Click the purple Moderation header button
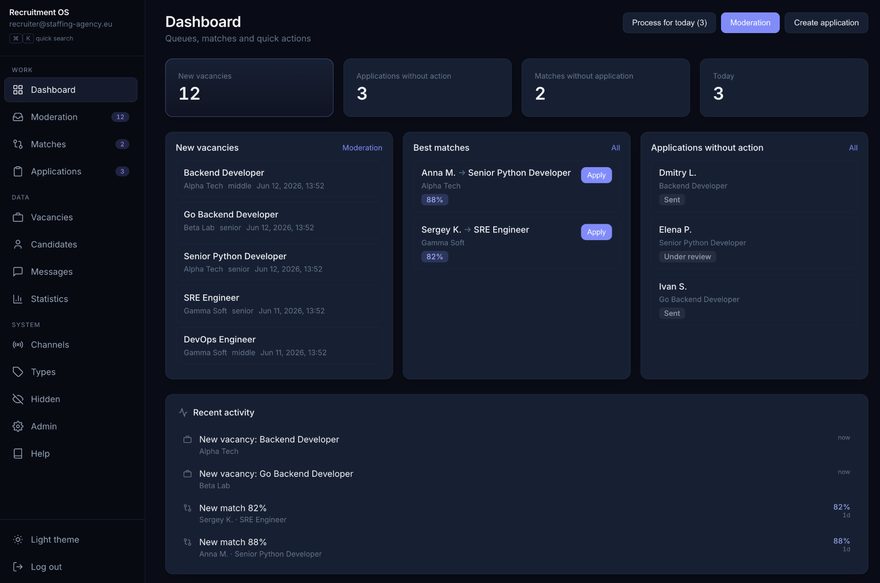Screen dimensions: 880x583 pos(750,22)
